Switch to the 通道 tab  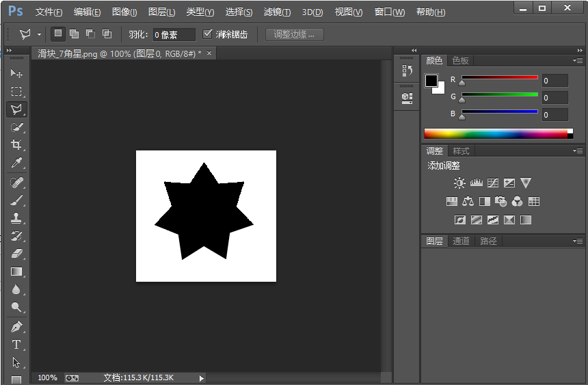[x=462, y=241]
